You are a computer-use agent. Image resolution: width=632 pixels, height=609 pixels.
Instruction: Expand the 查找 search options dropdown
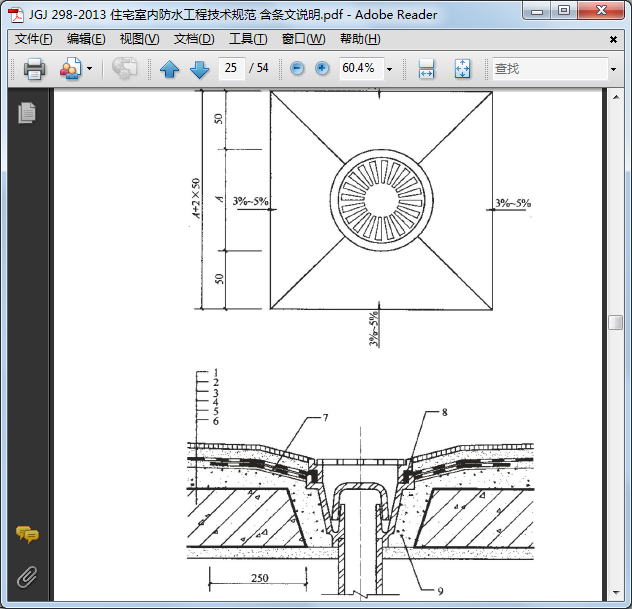coord(613,69)
